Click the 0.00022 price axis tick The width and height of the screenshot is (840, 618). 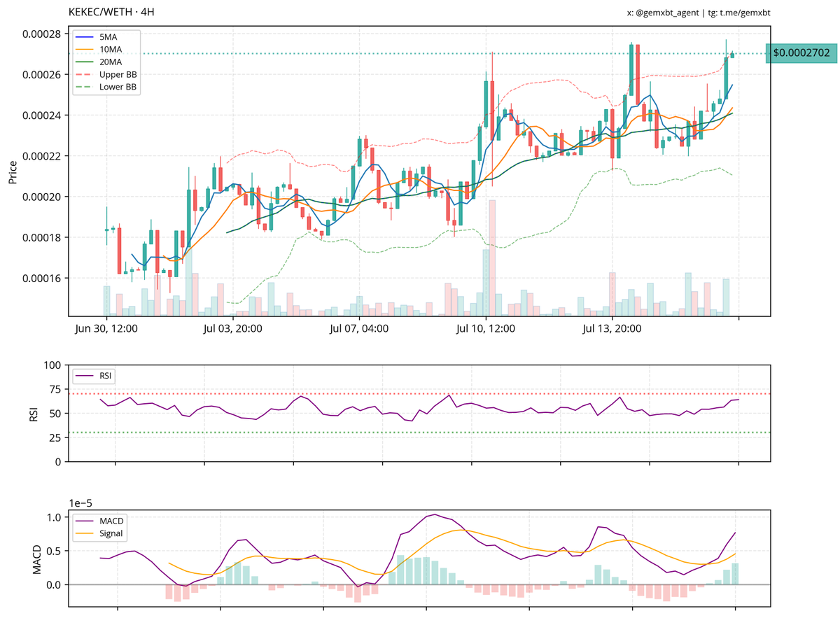click(43, 156)
